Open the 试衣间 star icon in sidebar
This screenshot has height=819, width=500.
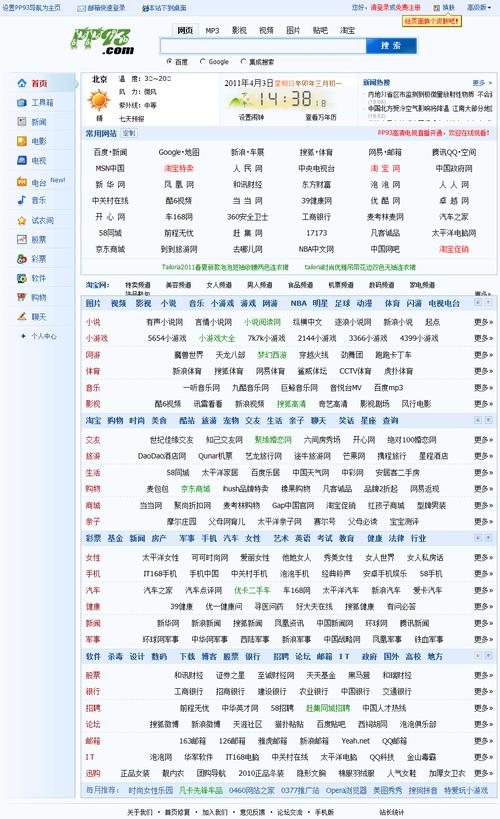[x=22, y=220]
